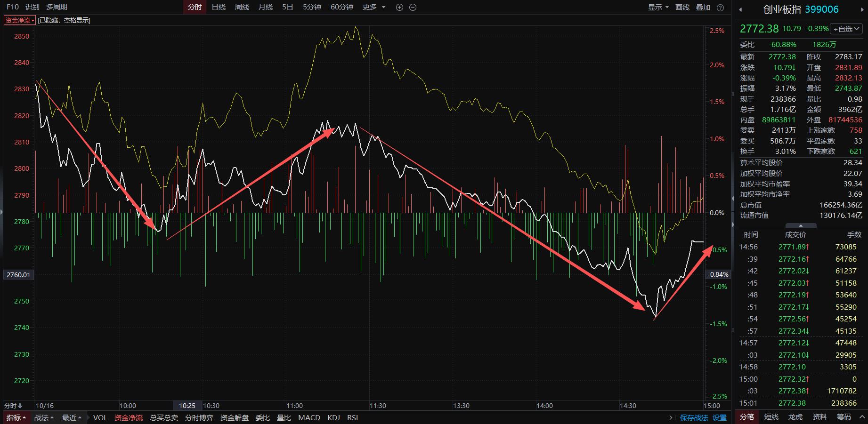Expand the +自选 watchlist dropdown
Image resolution: width=868 pixels, height=424 pixels.
(x=846, y=29)
